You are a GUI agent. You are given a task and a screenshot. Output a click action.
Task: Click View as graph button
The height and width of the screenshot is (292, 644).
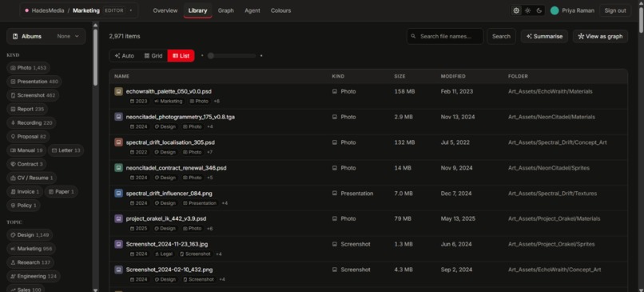click(x=600, y=36)
